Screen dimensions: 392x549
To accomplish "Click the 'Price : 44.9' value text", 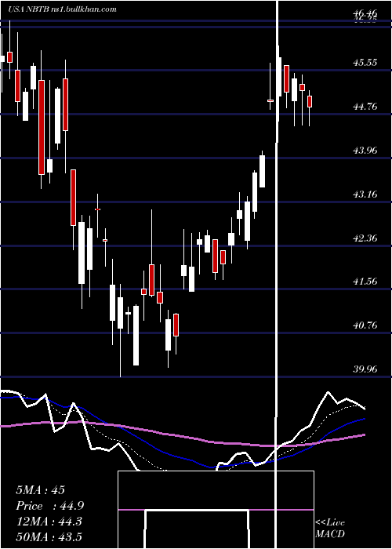I will pyautogui.click(x=49, y=506).
